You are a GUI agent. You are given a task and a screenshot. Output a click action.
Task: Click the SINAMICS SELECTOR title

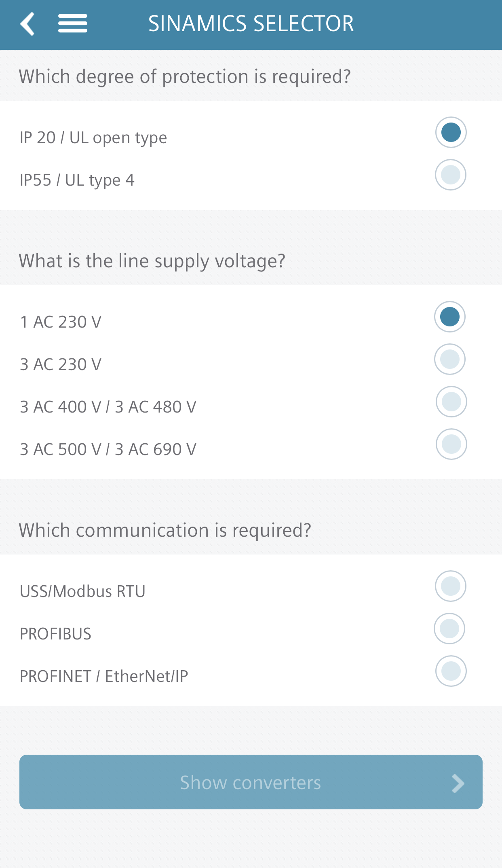(251, 23)
